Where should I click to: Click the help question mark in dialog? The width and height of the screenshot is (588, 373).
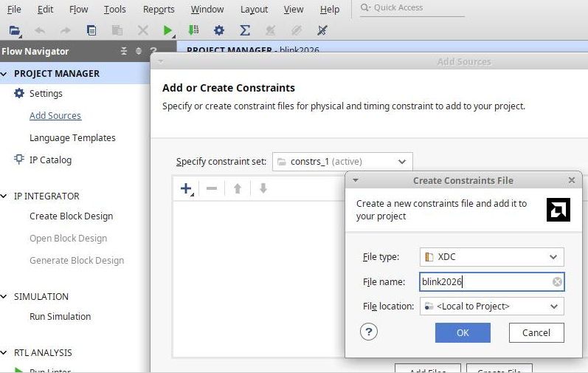point(369,332)
